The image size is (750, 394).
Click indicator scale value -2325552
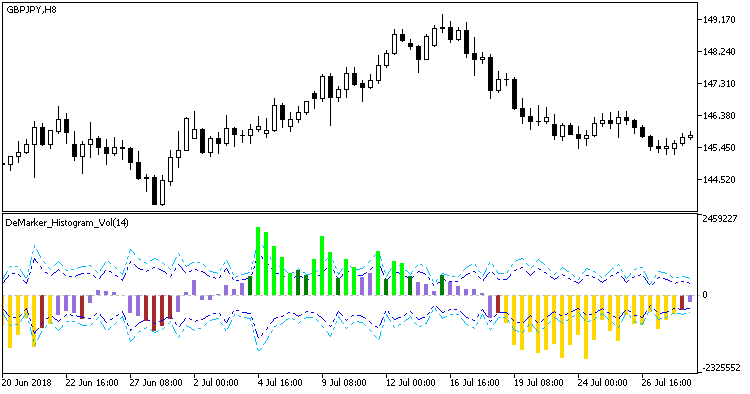(x=721, y=368)
